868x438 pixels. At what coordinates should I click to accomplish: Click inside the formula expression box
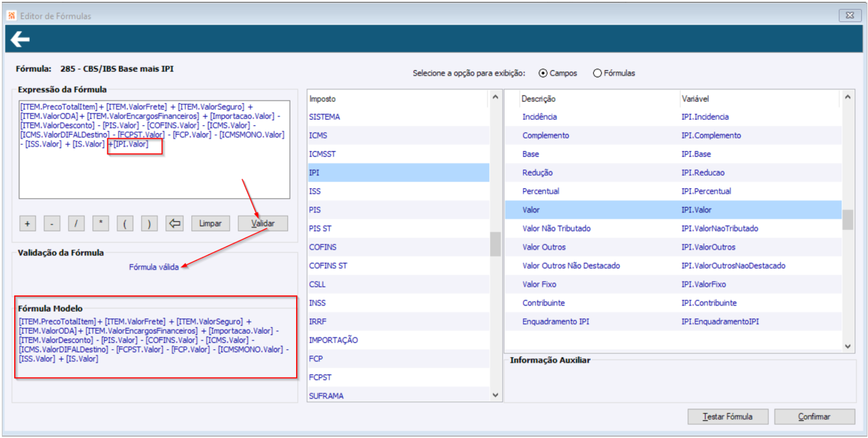pos(154,149)
